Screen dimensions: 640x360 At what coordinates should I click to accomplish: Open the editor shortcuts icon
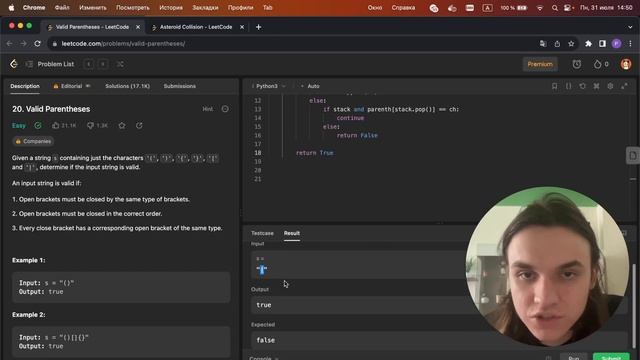coord(596,86)
